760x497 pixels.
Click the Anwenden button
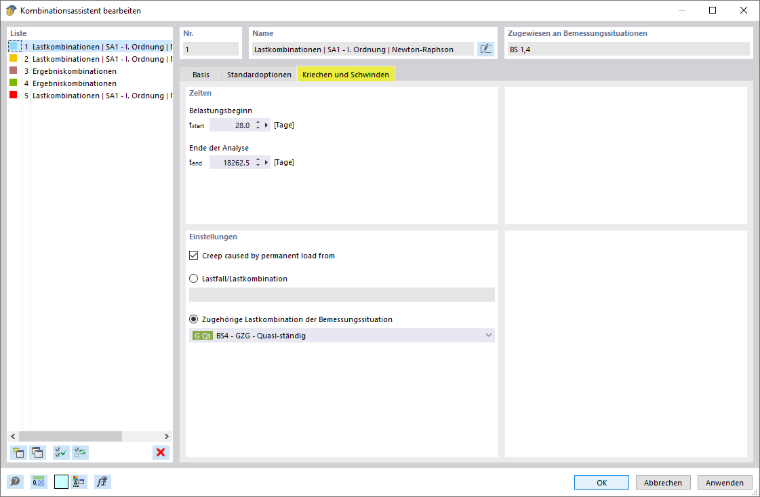725,482
